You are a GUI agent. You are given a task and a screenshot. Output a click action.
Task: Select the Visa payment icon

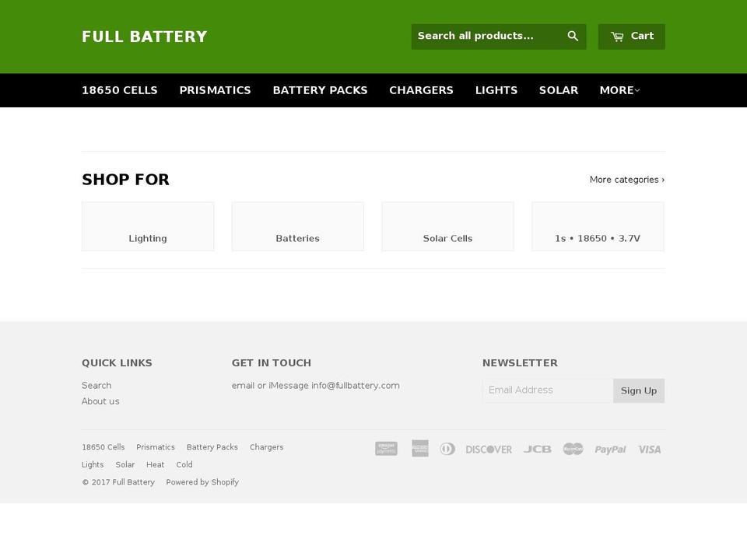click(650, 449)
